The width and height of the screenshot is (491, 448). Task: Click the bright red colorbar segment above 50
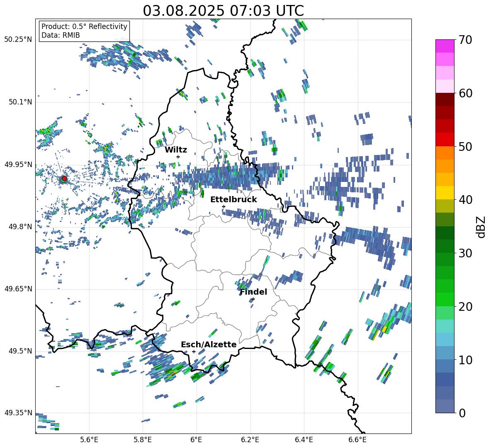tap(445, 140)
